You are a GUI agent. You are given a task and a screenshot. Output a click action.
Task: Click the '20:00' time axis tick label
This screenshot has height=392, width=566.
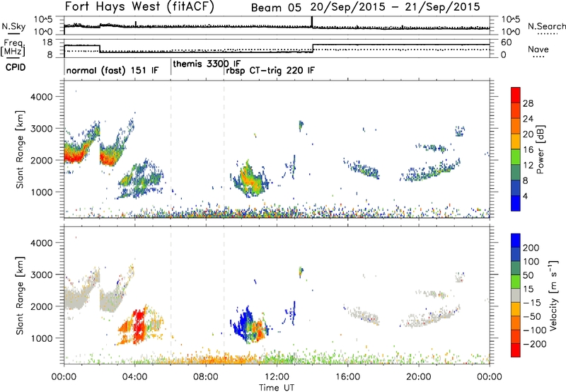[419, 377]
